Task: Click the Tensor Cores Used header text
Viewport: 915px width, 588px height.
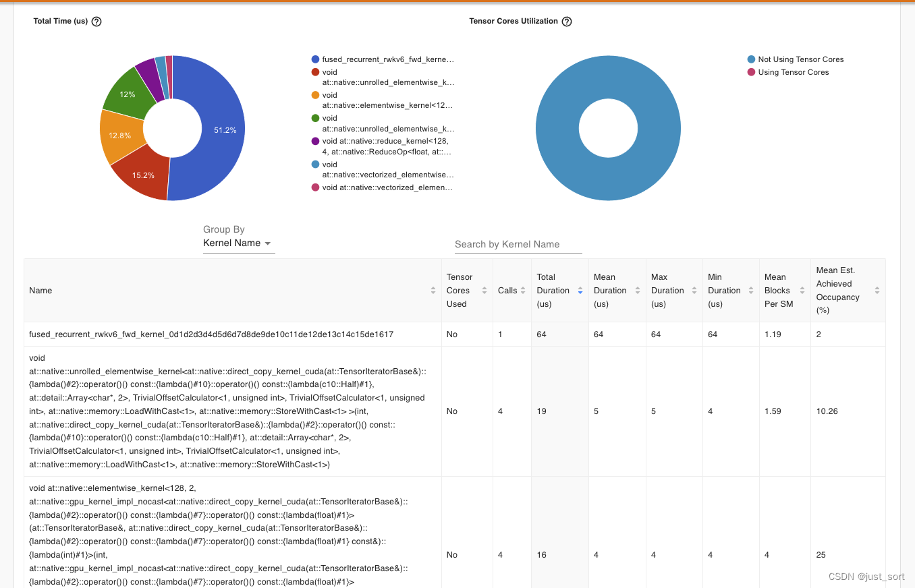Action: pyautogui.click(x=460, y=291)
